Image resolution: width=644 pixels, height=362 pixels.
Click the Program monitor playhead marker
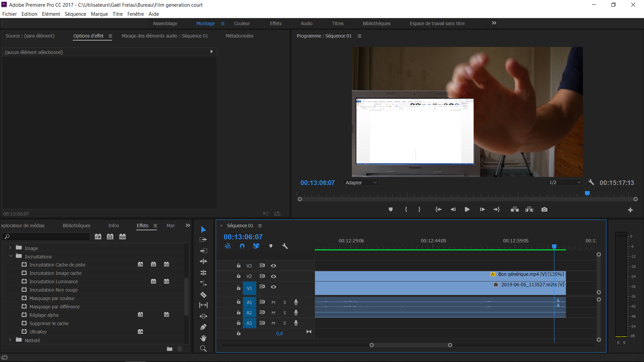(587, 193)
